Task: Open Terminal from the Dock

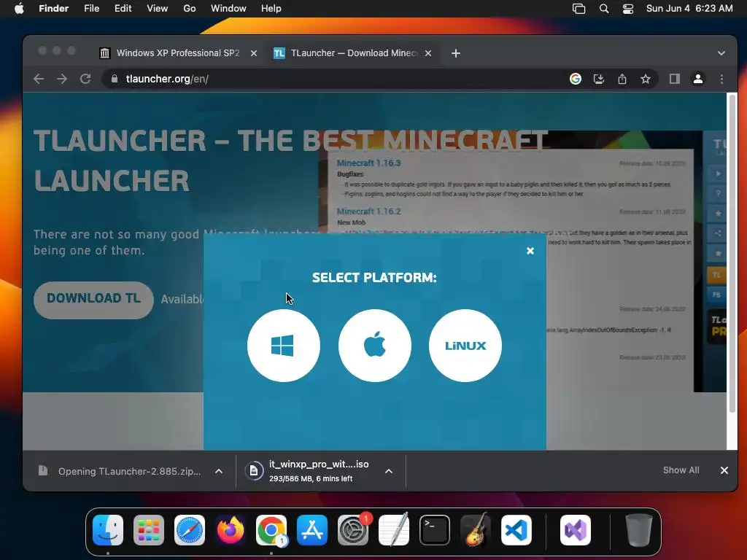Action: pos(435,530)
